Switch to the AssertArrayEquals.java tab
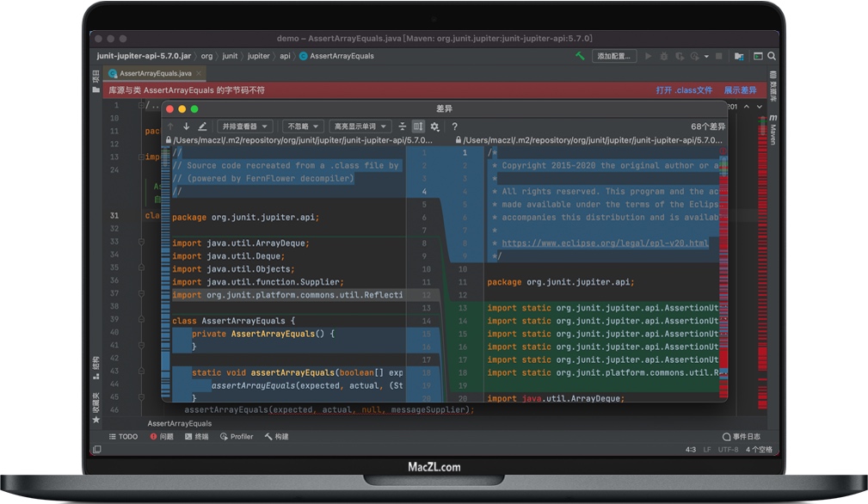Screen dimensions: 868x504 [153, 73]
